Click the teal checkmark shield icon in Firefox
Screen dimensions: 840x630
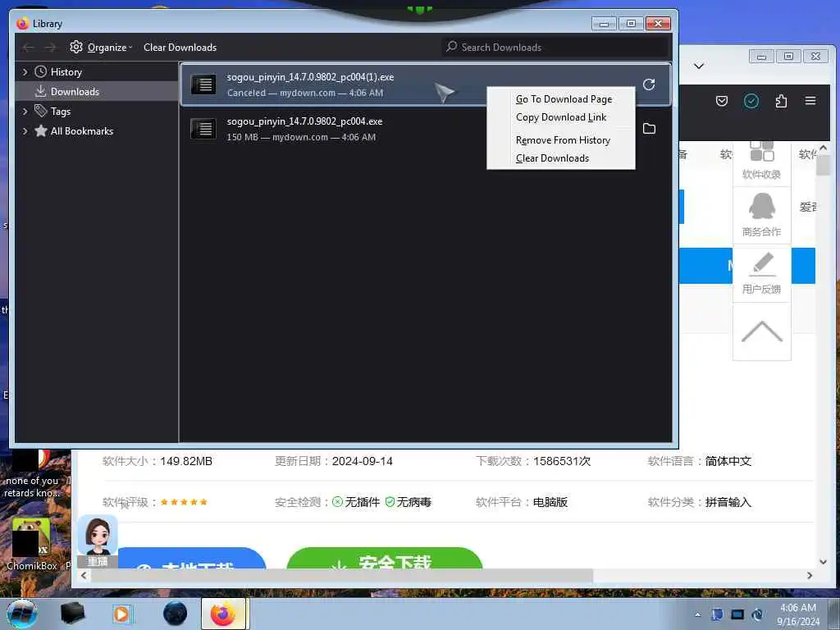pyautogui.click(x=751, y=101)
